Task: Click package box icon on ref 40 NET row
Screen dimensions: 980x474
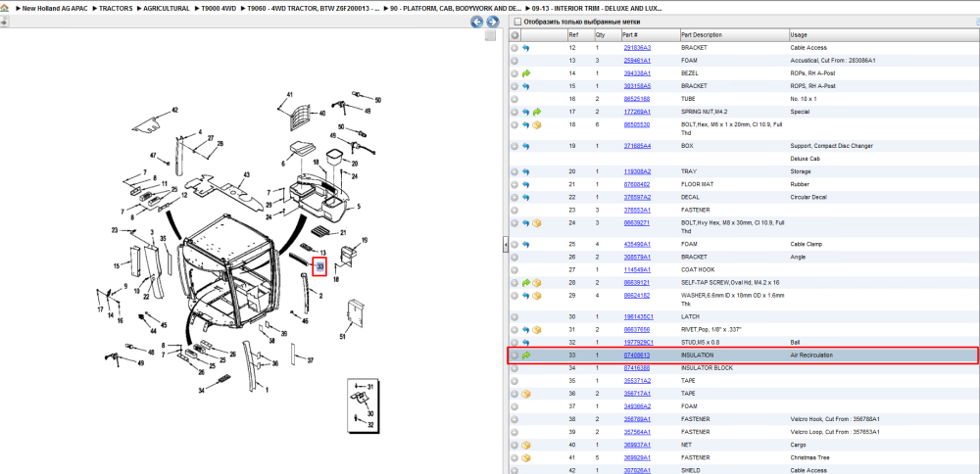Action: (525, 445)
